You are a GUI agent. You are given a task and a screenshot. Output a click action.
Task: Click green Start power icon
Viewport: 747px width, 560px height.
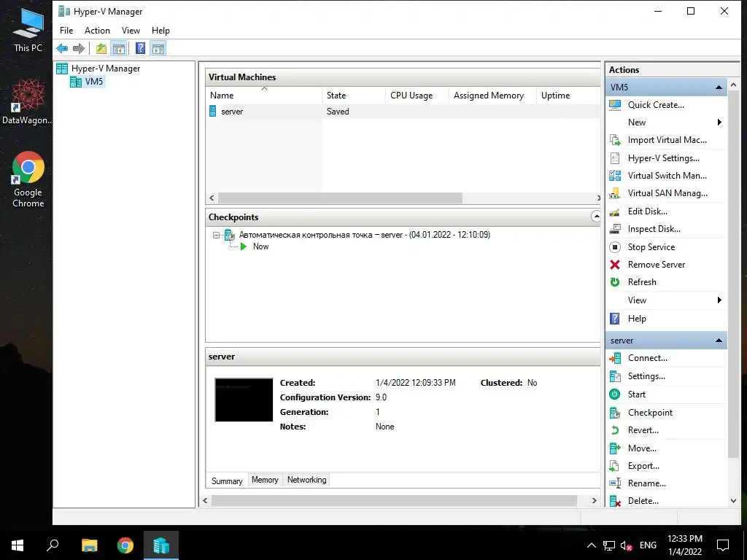(615, 394)
